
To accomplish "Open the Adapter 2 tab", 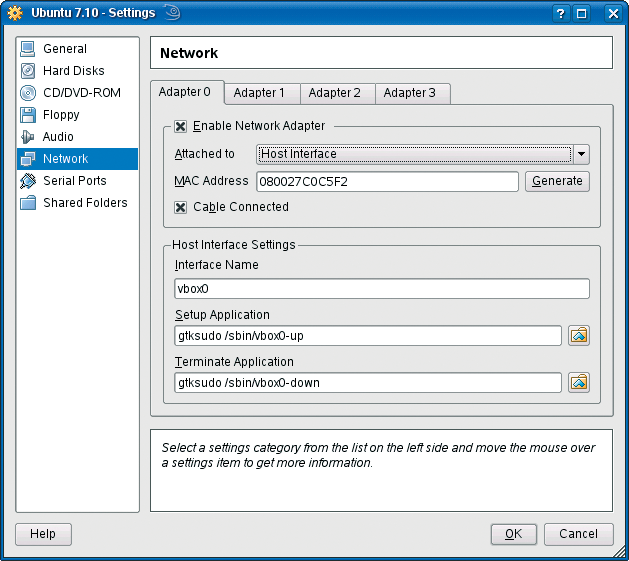I will coord(337,94).
